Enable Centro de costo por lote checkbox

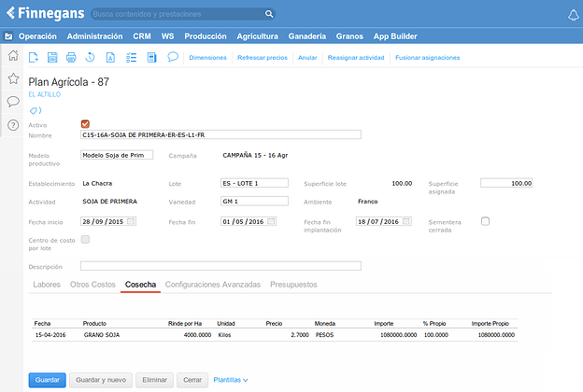(x=85, y=240)
